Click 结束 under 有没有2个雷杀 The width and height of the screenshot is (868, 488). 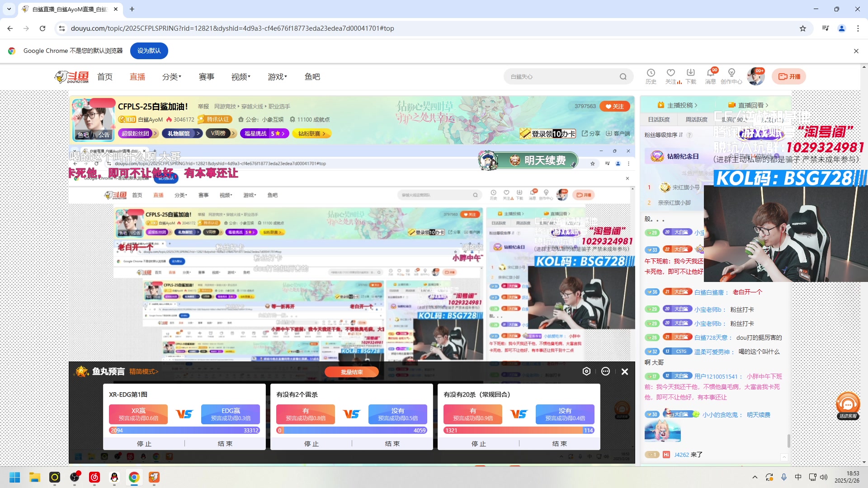point(392,444)
